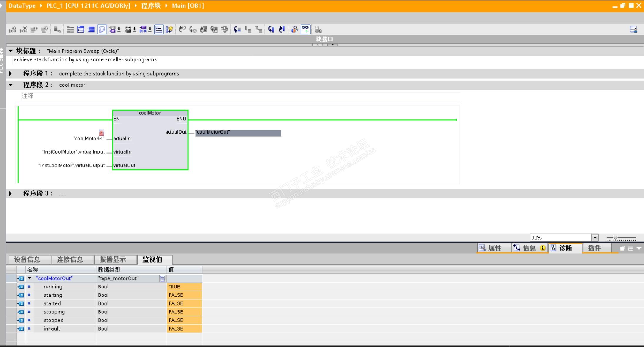Viewport: 644px width, 347px height.
Task: Click close all networks toolbar icon
Action: click(91, 29)
